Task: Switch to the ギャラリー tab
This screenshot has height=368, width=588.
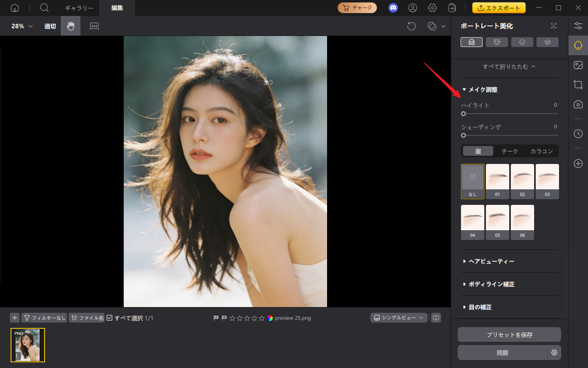Action: pos(79,8)
